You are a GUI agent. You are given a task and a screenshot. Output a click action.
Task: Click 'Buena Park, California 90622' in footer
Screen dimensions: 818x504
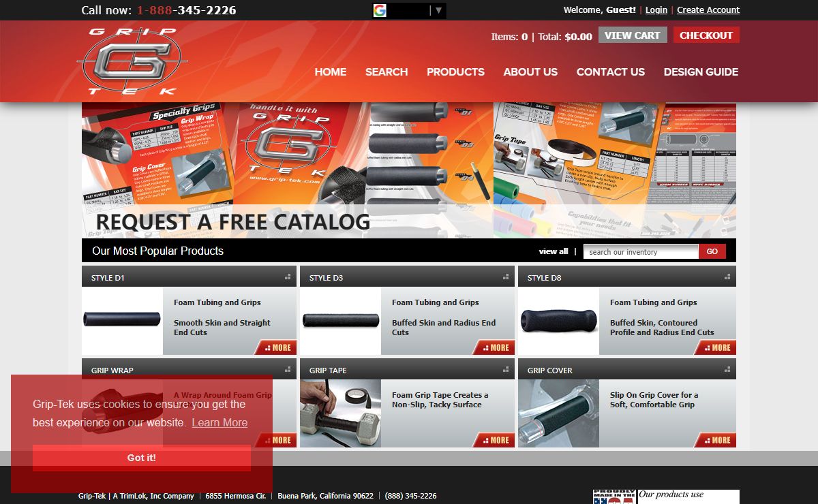tap(325, 496)
